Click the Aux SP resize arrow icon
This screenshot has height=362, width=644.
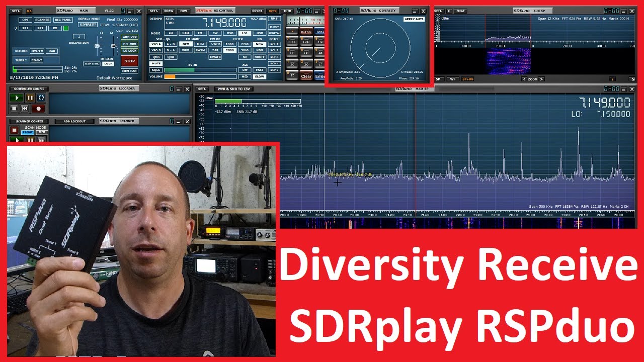point(632,79)
